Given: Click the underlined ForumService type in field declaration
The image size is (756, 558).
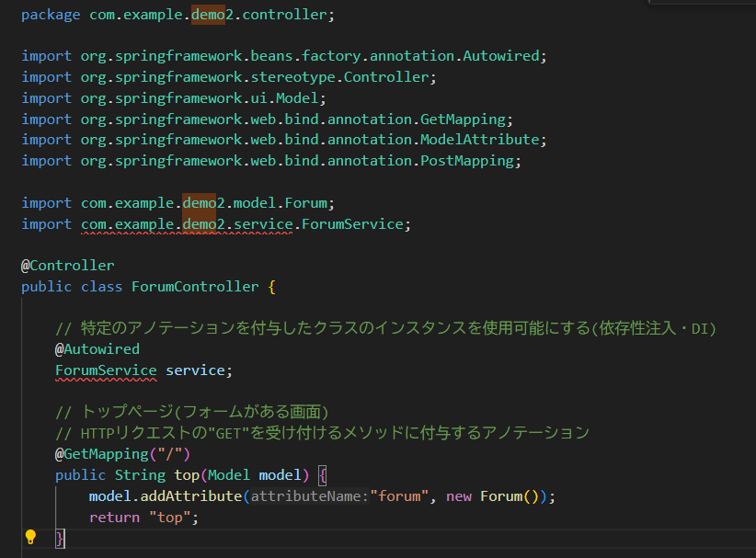Looking at the screenshot, I should 106,370.
